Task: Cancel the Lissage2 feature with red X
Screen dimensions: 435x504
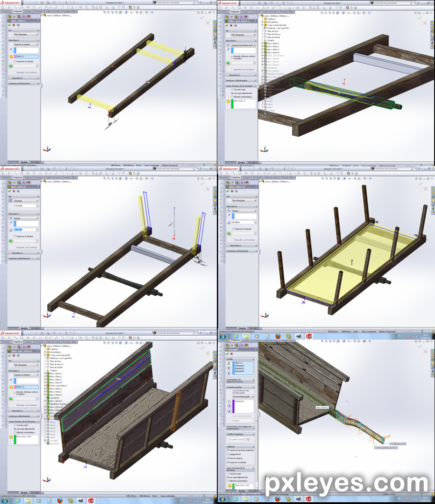Action: click(232, 354)
